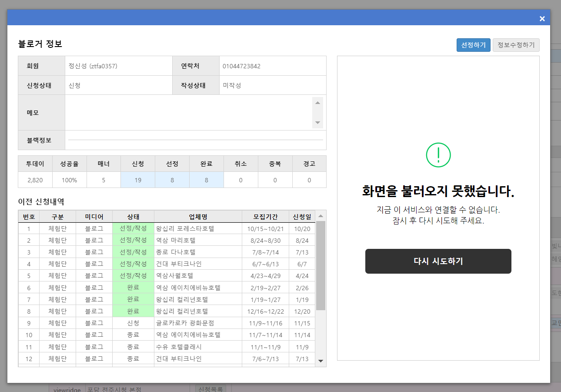Close the blogger info dialog
The image size is (561, 392).
point(542,18)
